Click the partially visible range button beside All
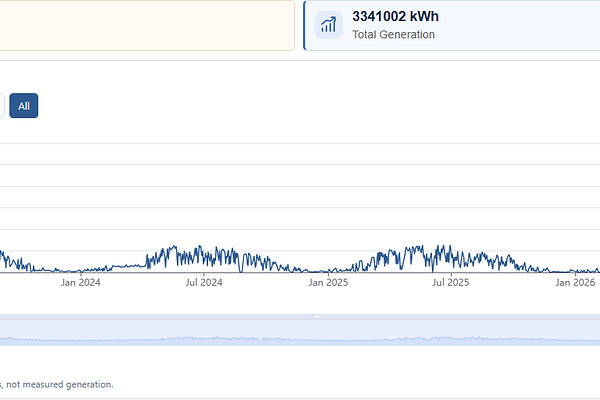 [x=2, y=106]
